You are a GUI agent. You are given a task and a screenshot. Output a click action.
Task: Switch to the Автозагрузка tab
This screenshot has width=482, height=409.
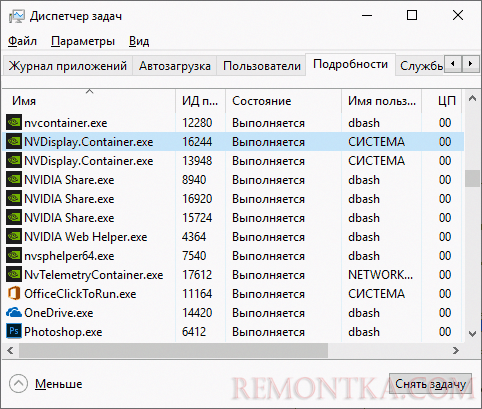(175, 66)
